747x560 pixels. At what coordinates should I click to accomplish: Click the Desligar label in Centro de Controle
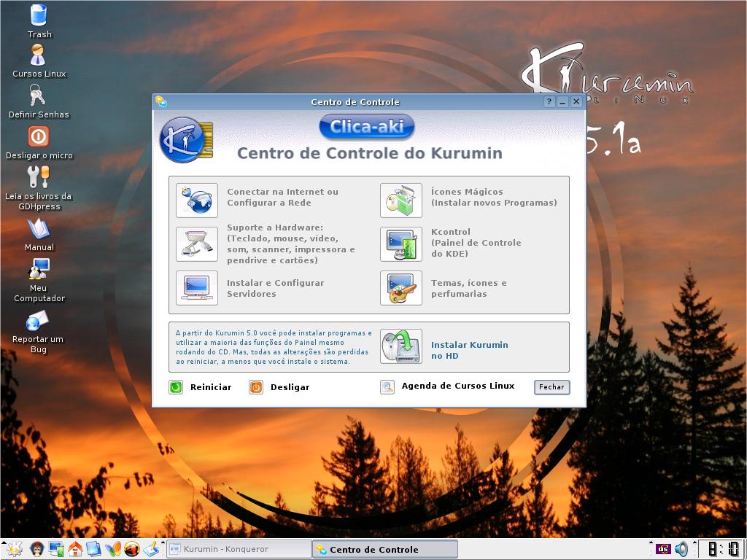290,387
